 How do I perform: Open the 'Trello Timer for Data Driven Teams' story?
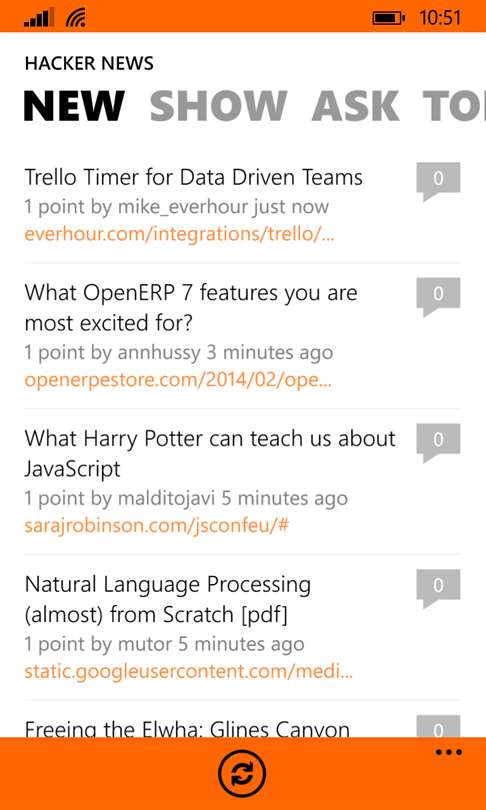tap(193, 178)
